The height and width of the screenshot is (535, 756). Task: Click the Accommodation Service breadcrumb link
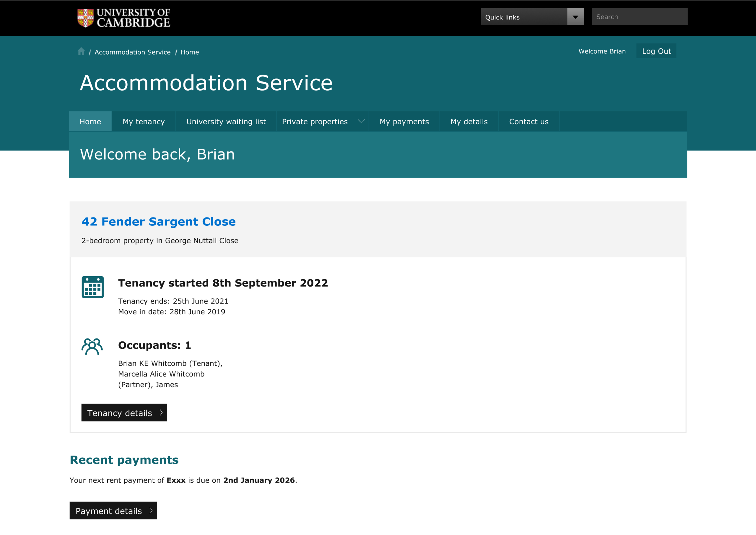[132, 52]
